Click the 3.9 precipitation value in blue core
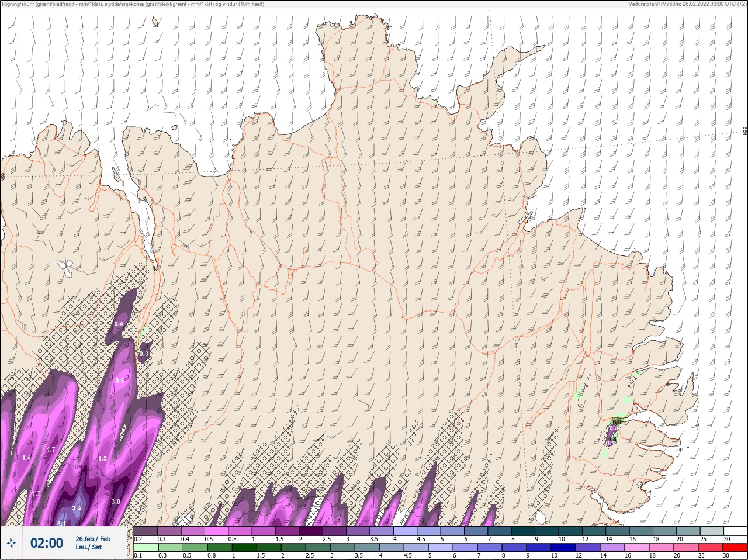Screen dimensions: 748x560 (x=77, y=509)
